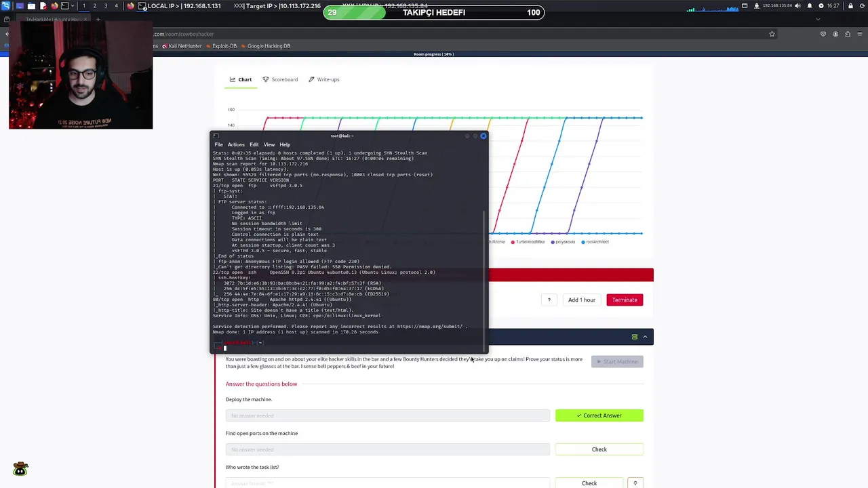Image resolution: width=868 pixels, height=488 pixels.
Task: Click the green icon in the task header
Action: pos(635,337)
